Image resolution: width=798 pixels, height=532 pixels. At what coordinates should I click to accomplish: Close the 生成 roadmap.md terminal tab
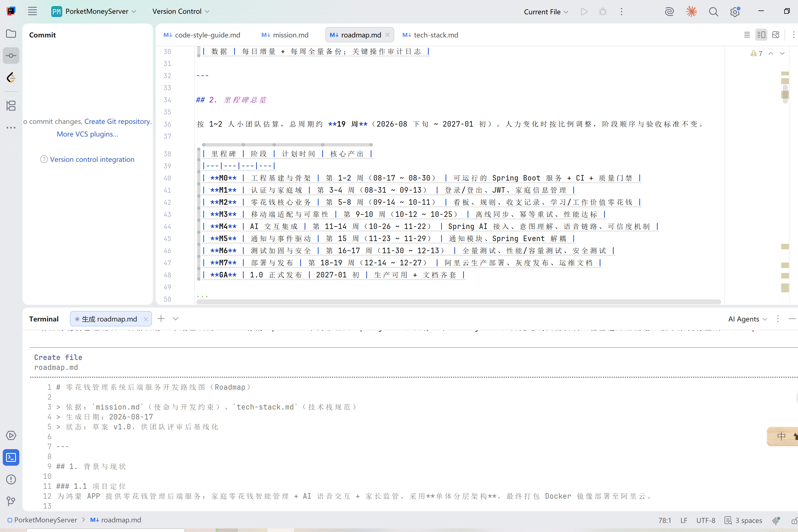coord(146,319)
